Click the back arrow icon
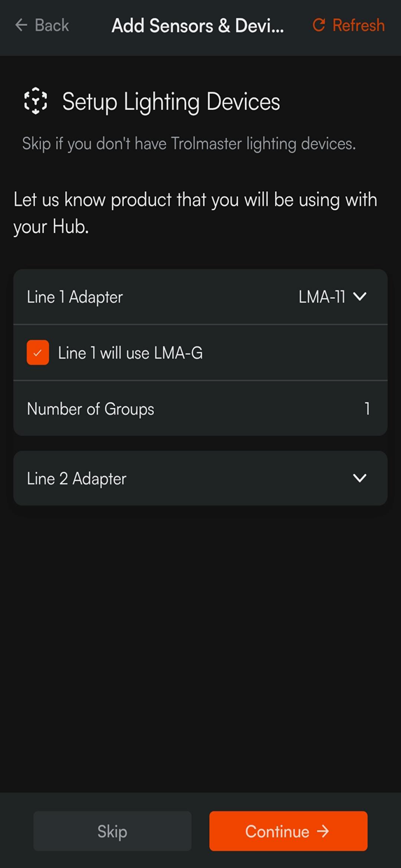Viewport: 401px width, 868px height. [21, 25]
